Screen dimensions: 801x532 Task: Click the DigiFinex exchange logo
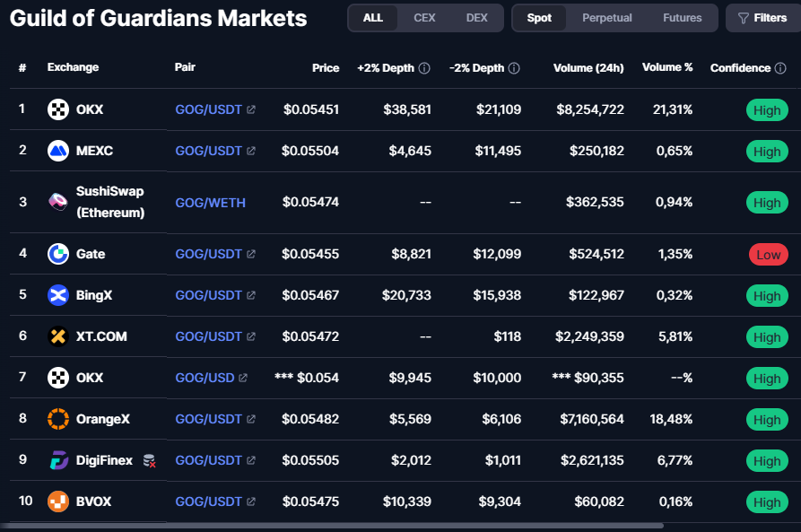coord(58,460)
